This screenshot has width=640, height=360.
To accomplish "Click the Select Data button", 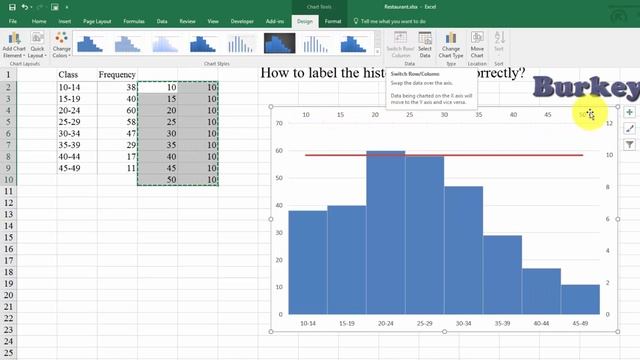I will point(425,45).
